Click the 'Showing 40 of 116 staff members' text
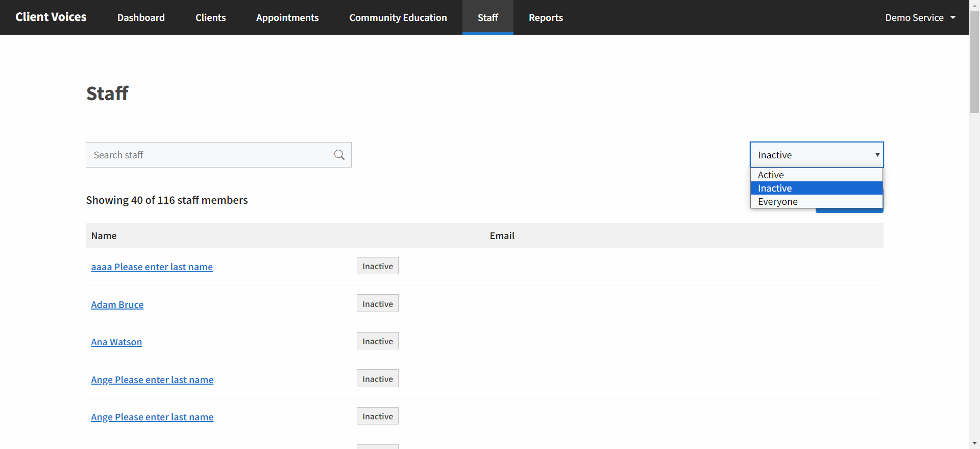Image resolution: width=980 pixels, height=449 pixels. [x=167, y=200]
